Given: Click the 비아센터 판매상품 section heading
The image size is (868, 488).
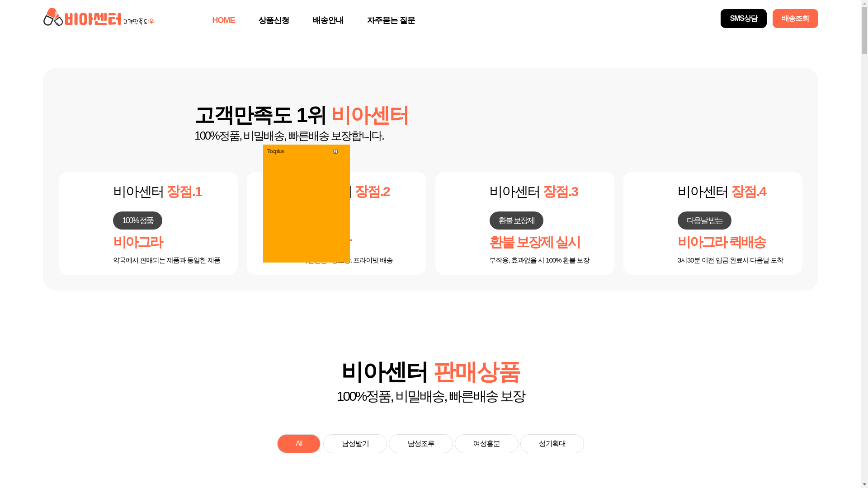Looking at the screenshot, I should (x=431, y=372).
